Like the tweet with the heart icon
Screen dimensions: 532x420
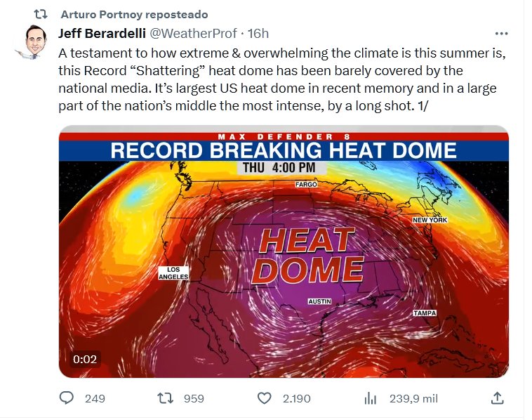point(265,398)
